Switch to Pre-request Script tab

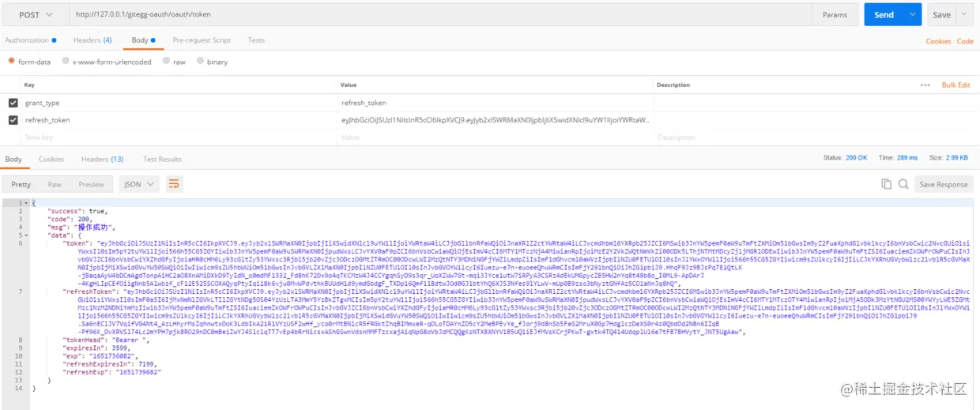[202, 40]
